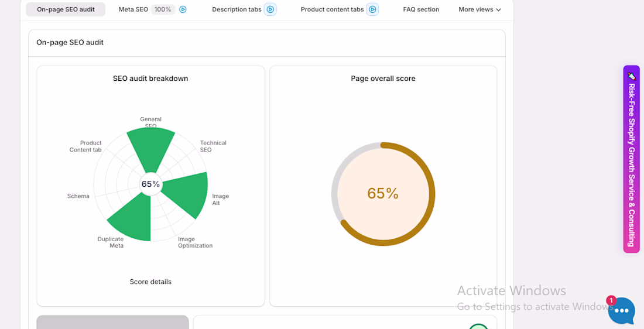Click the 65% center of the radar chart

coord(150,184)
